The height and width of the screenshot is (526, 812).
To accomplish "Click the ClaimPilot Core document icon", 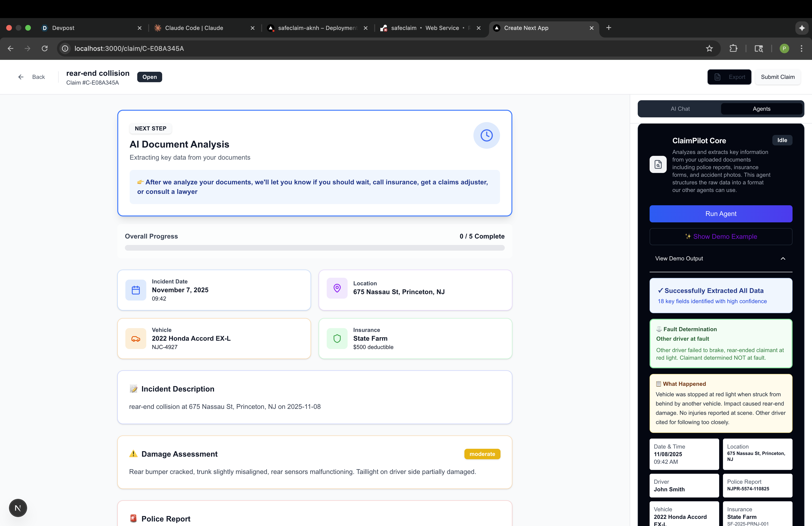I will 658,165.
